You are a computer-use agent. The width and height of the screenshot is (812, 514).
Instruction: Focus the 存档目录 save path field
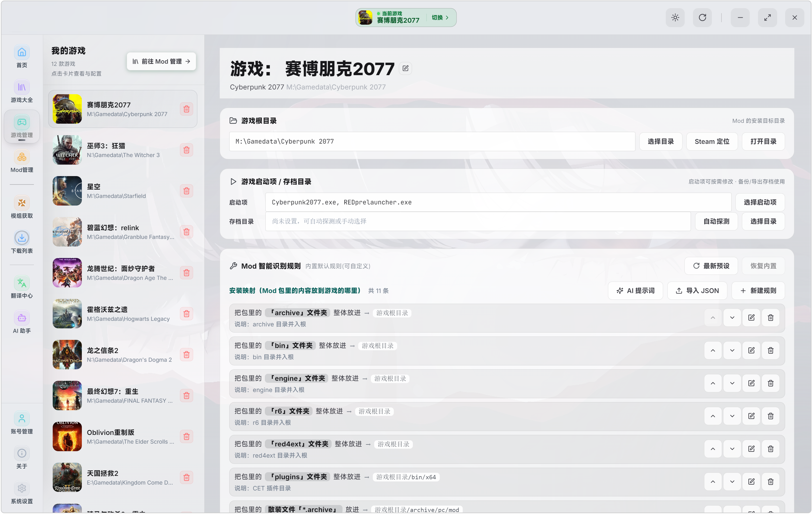(478, 222)
